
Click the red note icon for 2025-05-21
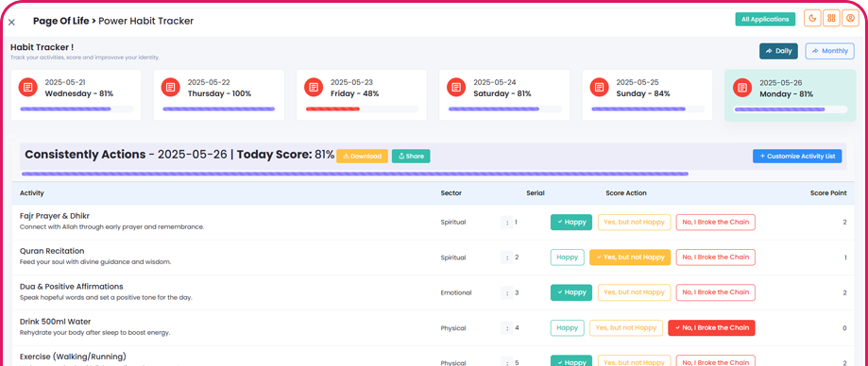click(x=27, y=88)
